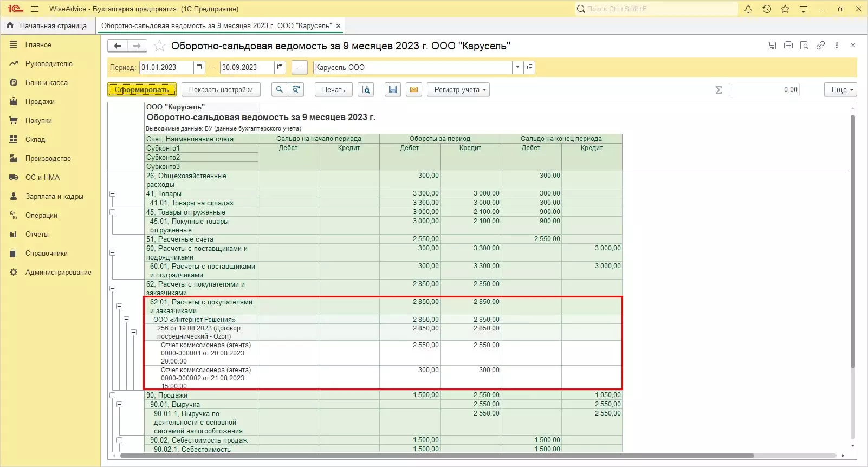Click the sum sigma icon
This screenshot has width=868, height=467.
pyautogui.click(x=718, y=90)
